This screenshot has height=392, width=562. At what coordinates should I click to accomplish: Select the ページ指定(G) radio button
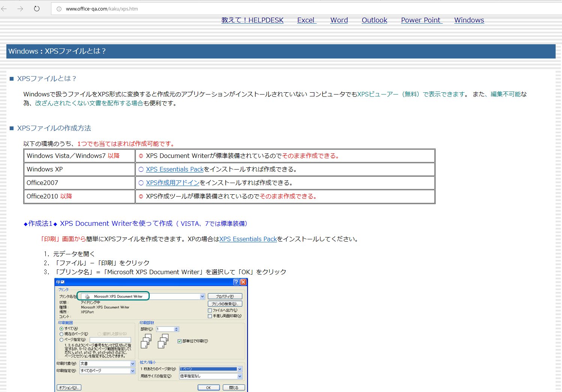[62, 340]
